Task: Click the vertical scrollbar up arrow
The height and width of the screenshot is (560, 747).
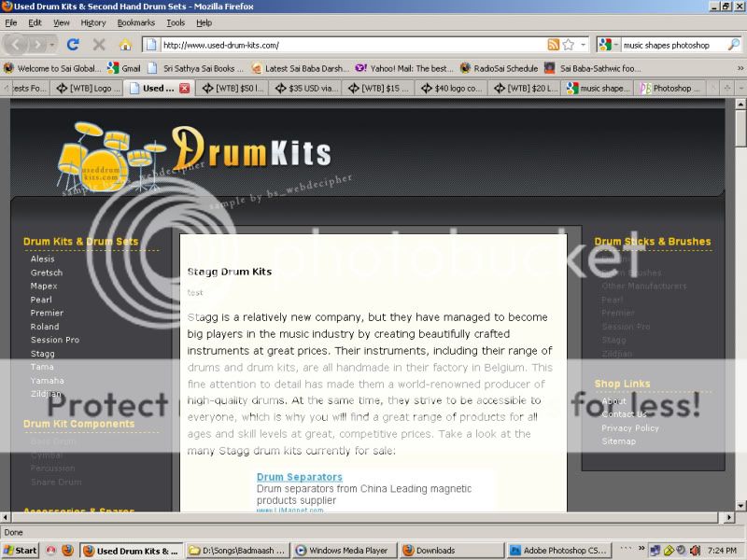Action: 740,104
